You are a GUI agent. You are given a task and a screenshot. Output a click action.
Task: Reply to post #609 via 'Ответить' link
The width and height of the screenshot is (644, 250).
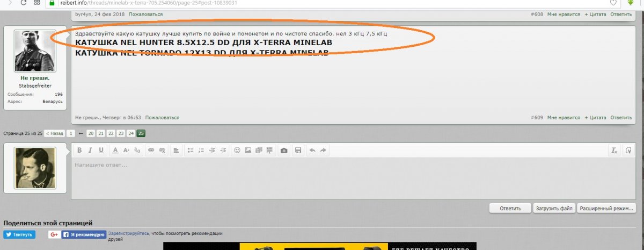tap(621, 117)
